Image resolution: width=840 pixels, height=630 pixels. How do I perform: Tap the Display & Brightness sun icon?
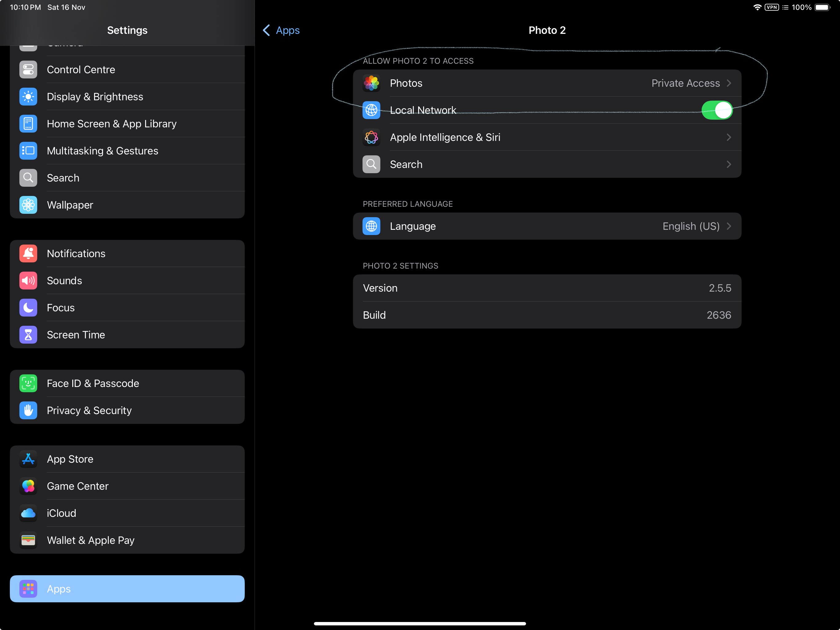[x=28, y=97]
